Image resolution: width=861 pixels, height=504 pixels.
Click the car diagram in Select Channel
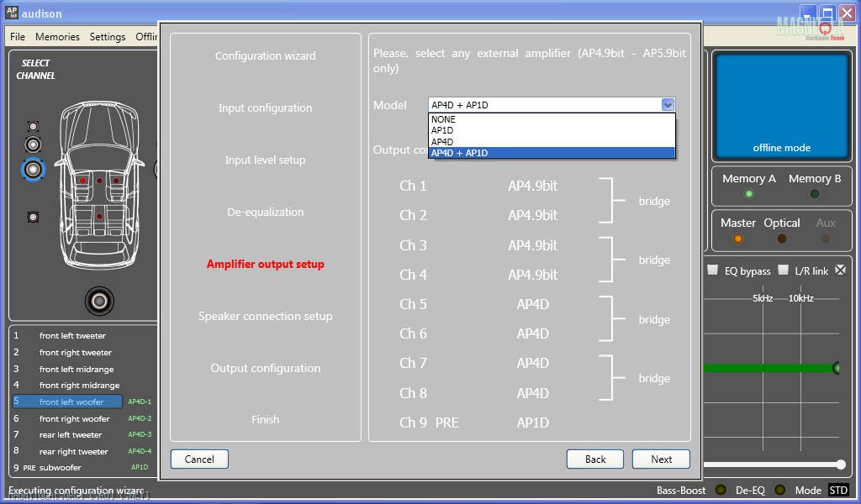[x=99, y=185]
